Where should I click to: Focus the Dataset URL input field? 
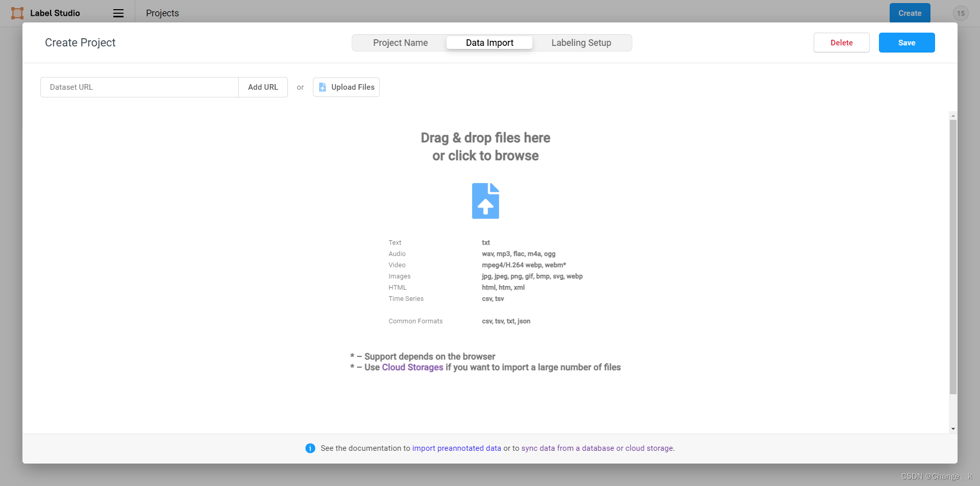pos(139,87)
